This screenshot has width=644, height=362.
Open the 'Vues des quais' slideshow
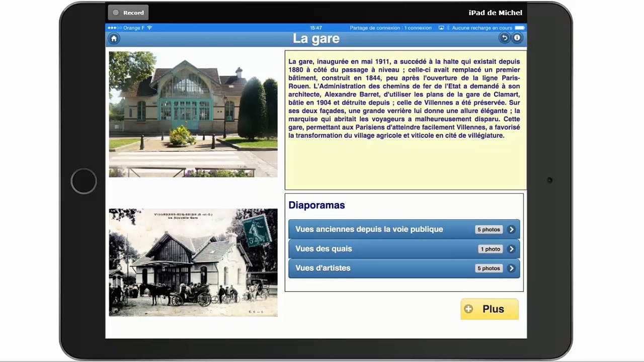point(404,249)
